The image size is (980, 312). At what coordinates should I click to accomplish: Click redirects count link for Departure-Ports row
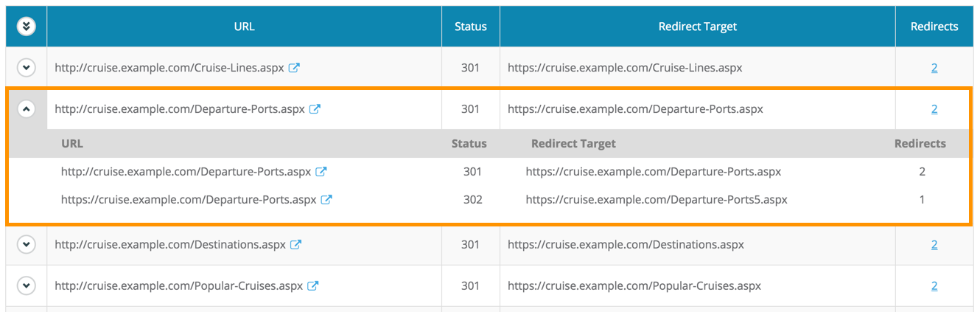coord(934,109)
